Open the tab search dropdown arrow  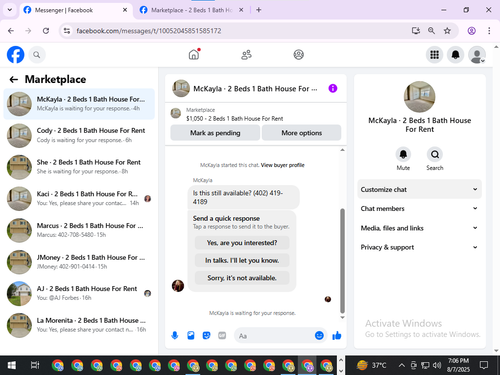pyautogui.click(x=10, y=10)
